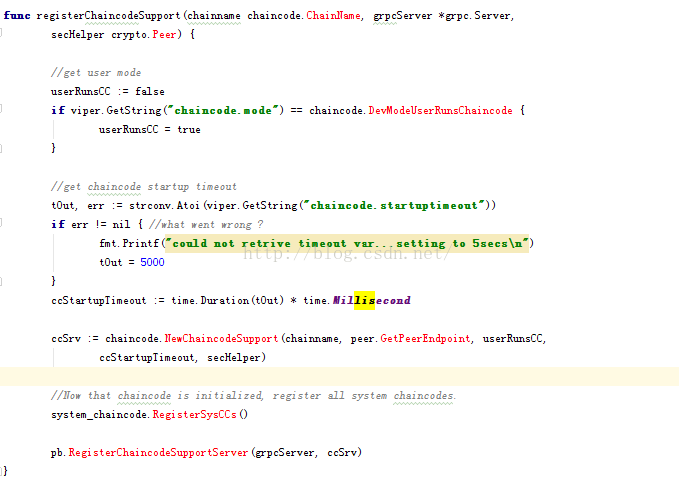679x484 pixels.
Task: Click the string "chaincode.startuptimeout"
Action: 394,205
